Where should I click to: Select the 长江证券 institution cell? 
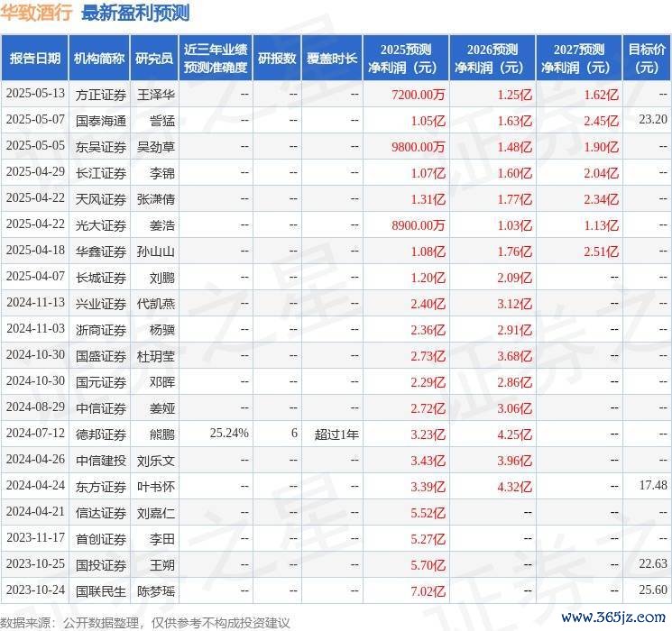pos(101,173)
